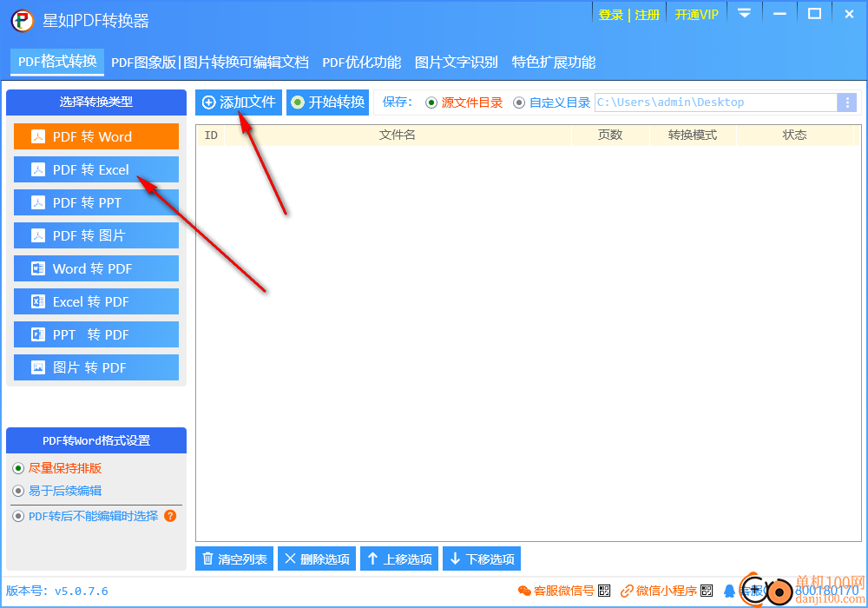Switch to 图片文字识别 tab
The image size is (868, 608).
pos(457,62)
